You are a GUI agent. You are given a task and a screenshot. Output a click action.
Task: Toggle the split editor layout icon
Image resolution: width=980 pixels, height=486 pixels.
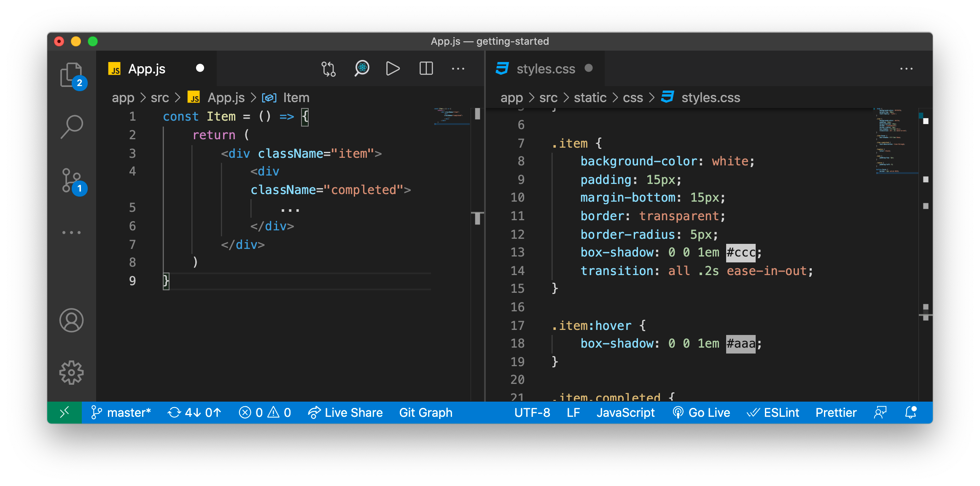point(426,69)
